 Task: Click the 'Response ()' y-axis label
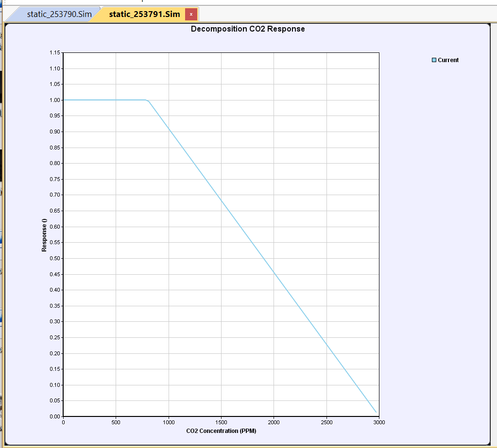pos(44,235)
